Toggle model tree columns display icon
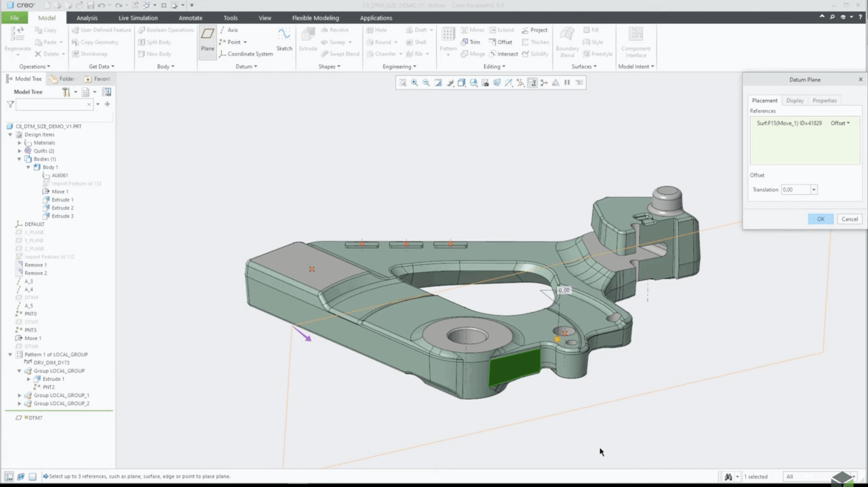The height and width of the screenshot is (487, 868). pyautogui.click(x=106, y=92)
